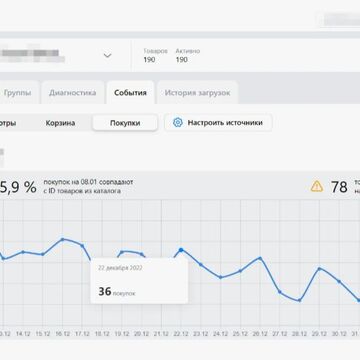The width and height of the screenshot is (360, 360).
Task: Click the 36 покупок tooltip card
Action: pyautogui.click(x=139, y=281)
